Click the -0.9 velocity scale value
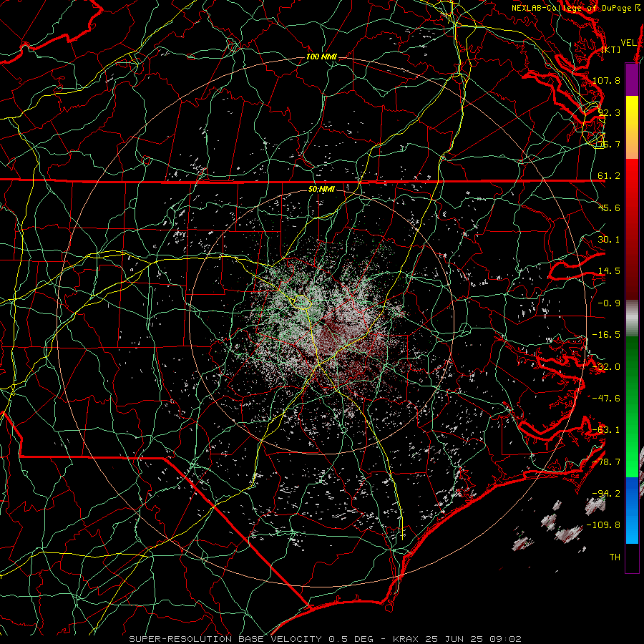Image resolution: width=644 pixels, height=644 pixels. pos(609,303)
